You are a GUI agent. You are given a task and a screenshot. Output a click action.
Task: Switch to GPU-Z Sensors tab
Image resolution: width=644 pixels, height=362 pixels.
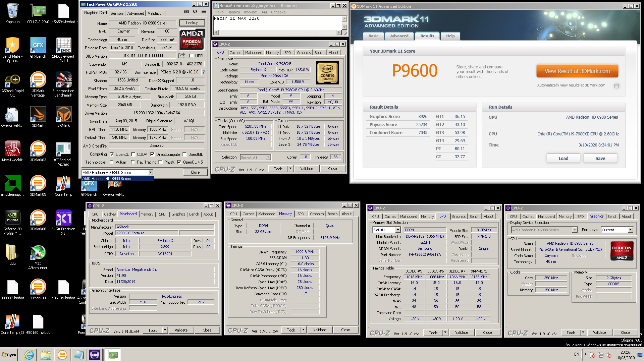tap(117, 13)
